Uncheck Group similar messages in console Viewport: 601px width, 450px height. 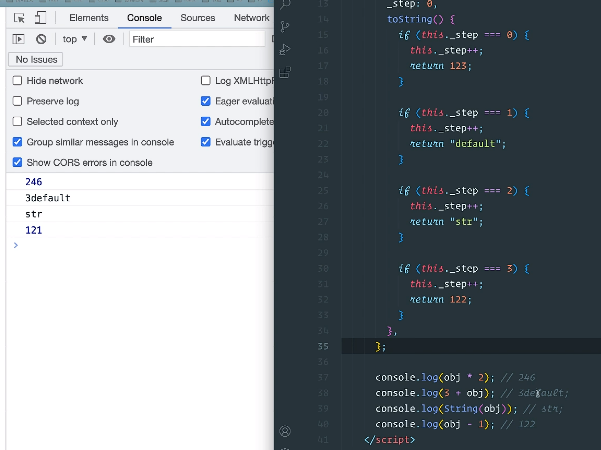pyautogui.click(x=17, y=142)
